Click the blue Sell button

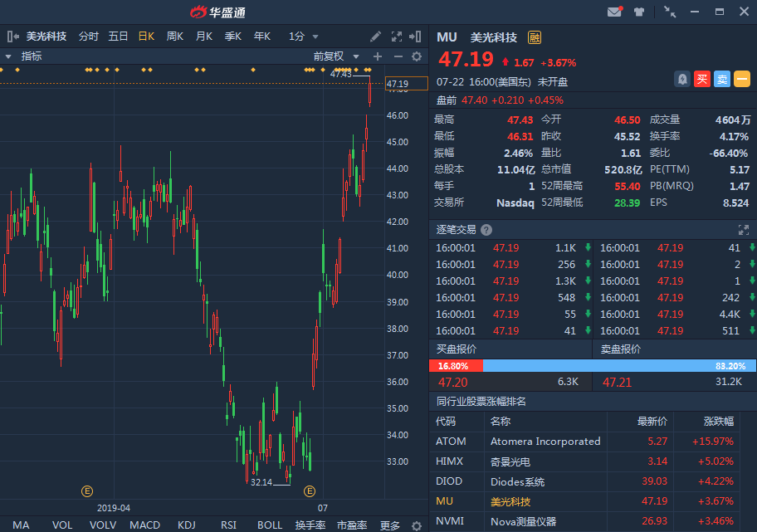(722, 79)
